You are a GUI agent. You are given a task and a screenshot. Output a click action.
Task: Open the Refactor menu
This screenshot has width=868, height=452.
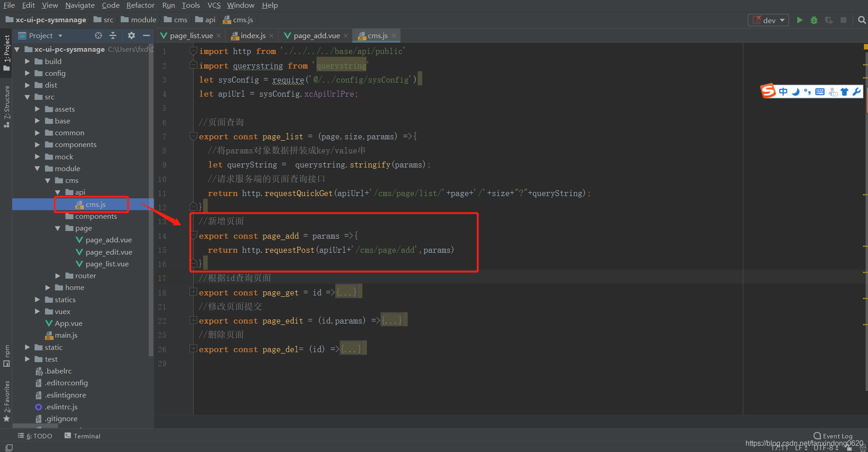(140, 5)
